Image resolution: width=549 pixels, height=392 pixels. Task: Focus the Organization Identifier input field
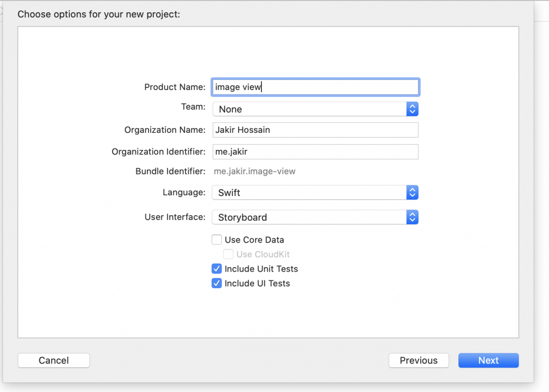click(315, 152)
